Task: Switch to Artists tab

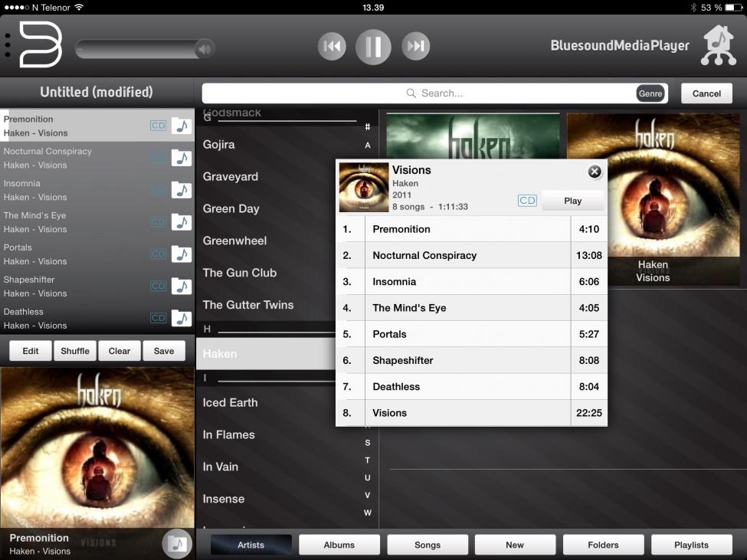Action: click(251, 545)
